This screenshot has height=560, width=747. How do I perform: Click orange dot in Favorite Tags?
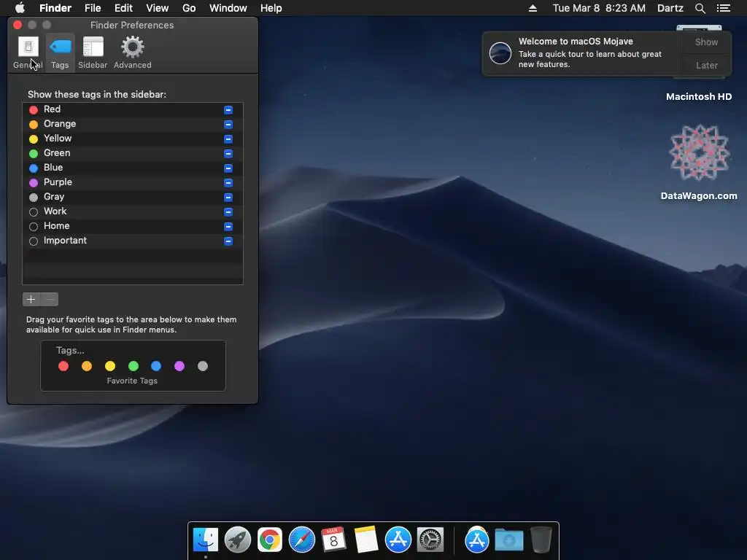point(87,366)
